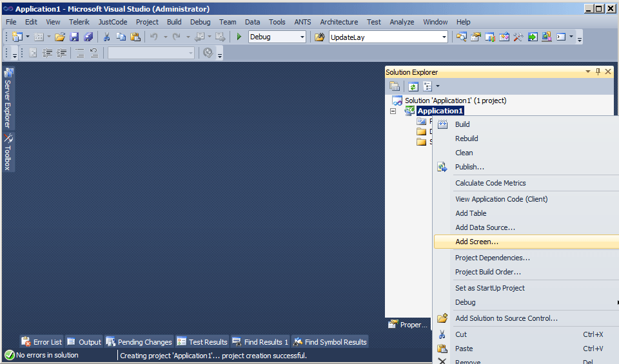The width and height of the screenshot is (619, 364).
Task: Open Solution Explorer view mode dropdown arrow
Action: coord(437,86)
